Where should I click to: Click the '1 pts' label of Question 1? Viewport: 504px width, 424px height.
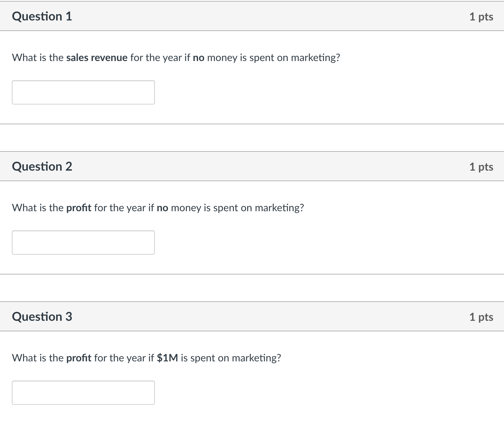481,17
